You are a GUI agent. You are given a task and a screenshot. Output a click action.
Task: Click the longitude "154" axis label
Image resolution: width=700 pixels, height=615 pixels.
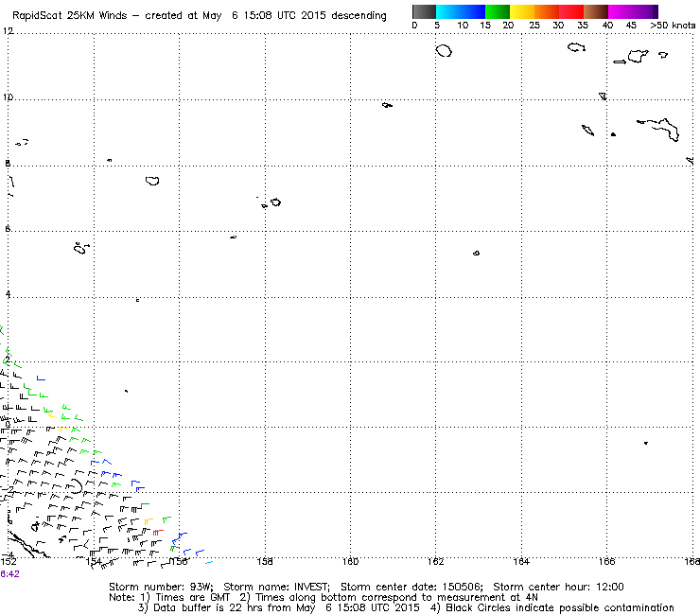[x=94, y=561]
